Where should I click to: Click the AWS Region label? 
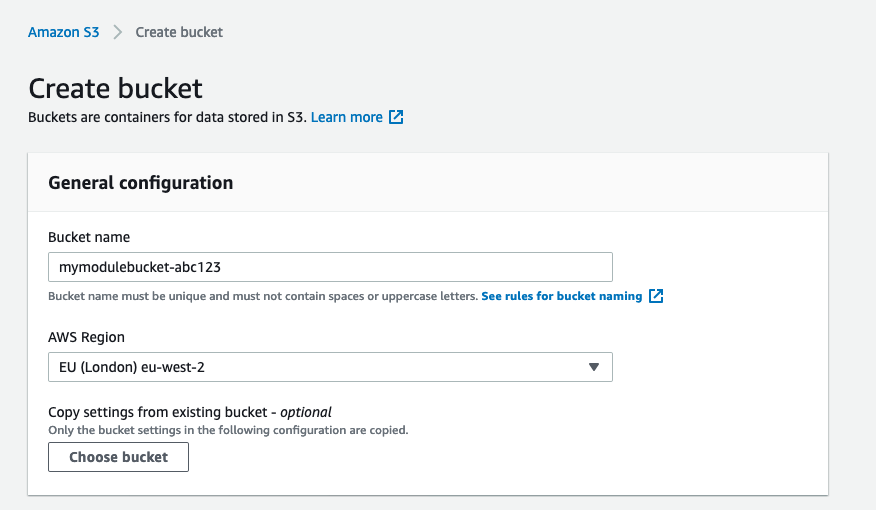coord(87,337)
